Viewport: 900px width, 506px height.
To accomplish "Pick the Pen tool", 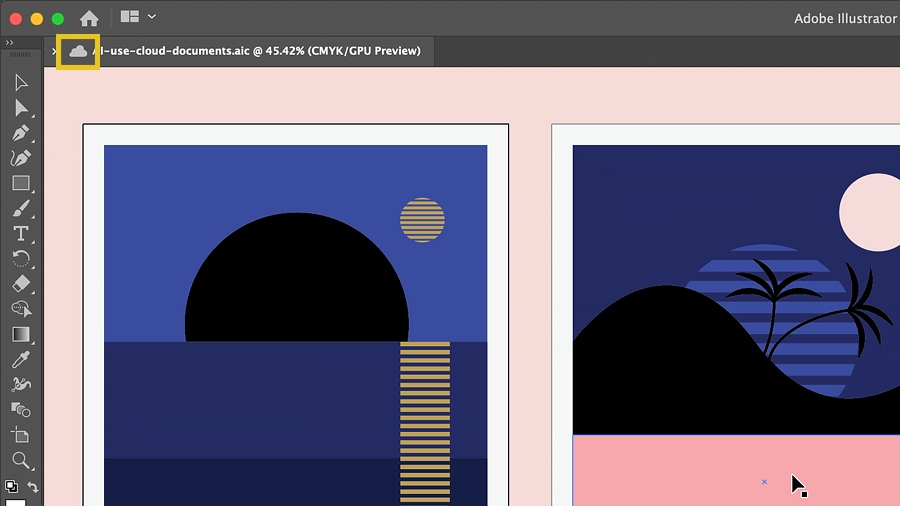I will pos(21,133).
